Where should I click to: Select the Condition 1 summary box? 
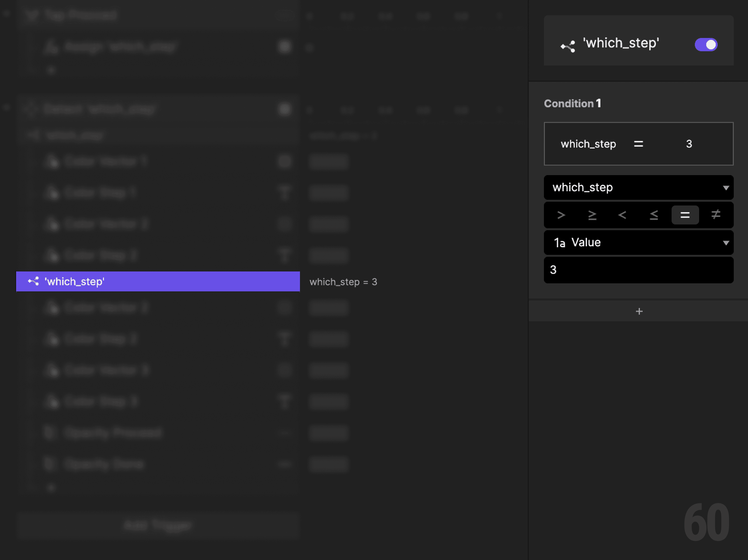tap(638, 144)
